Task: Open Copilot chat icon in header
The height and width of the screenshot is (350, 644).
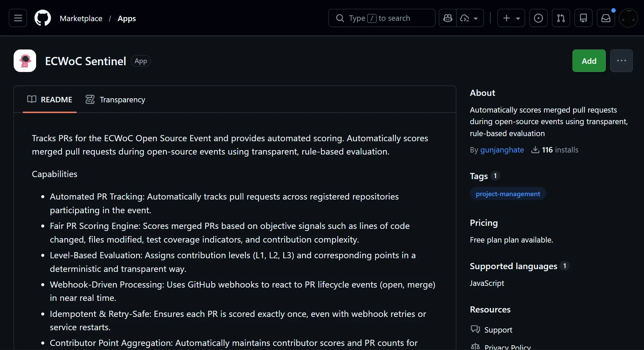Action: [x=448, y=18]
